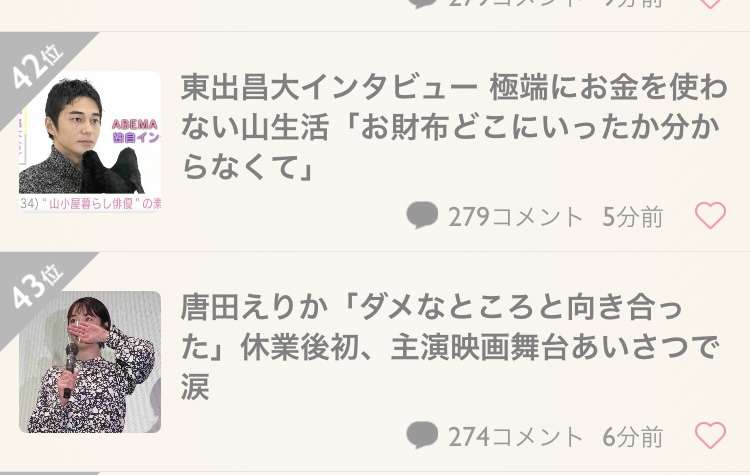Screen dimensions: 750x475
Task: Tap the 6分前 timestamp on 43位
Action: [632, 437]
